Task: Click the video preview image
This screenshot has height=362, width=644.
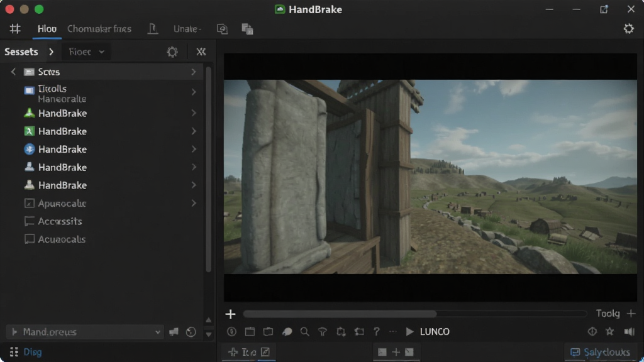Action: 430,177
